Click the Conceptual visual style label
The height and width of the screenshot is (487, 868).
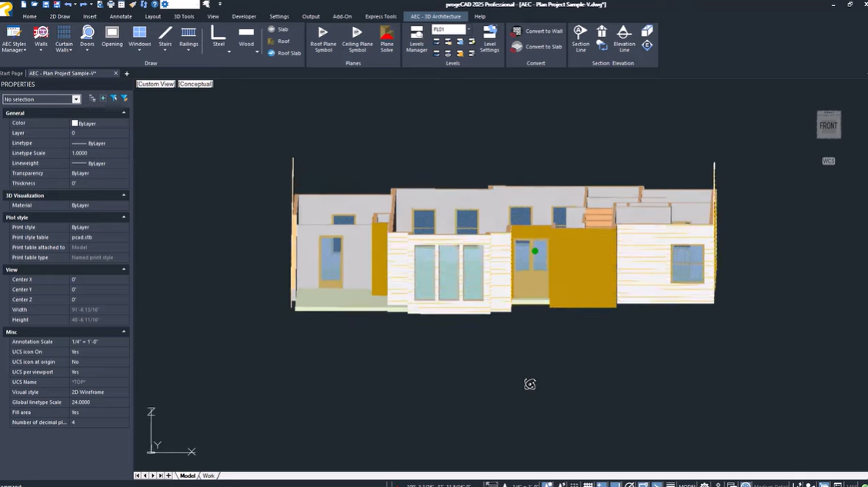[x=195, y=84]
